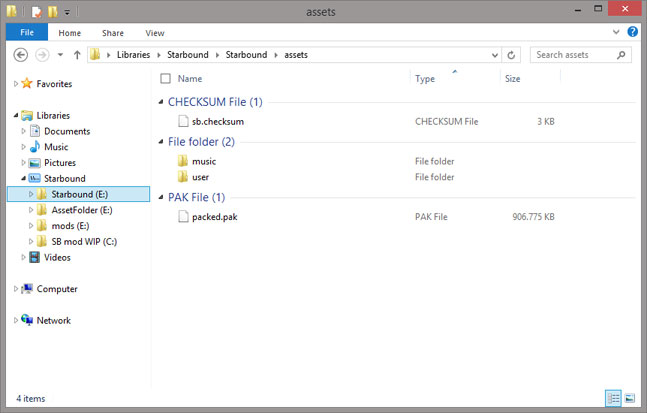Image resolution: width=647 pixels, height=413 pixels.
Task: Open the Help question mark icon
Action: 634,32
